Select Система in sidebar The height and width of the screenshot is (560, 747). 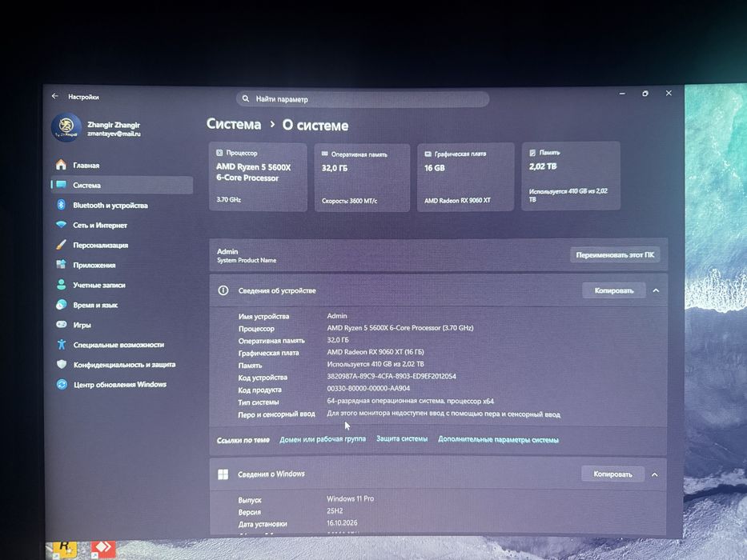[122, 186]
